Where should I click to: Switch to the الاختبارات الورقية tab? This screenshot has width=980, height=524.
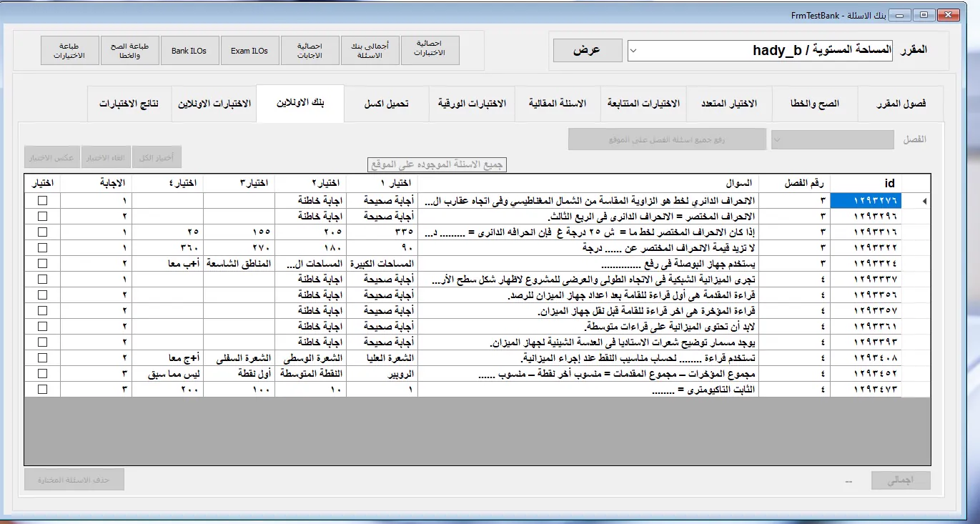pyautogui.click(x=472, y=104)
